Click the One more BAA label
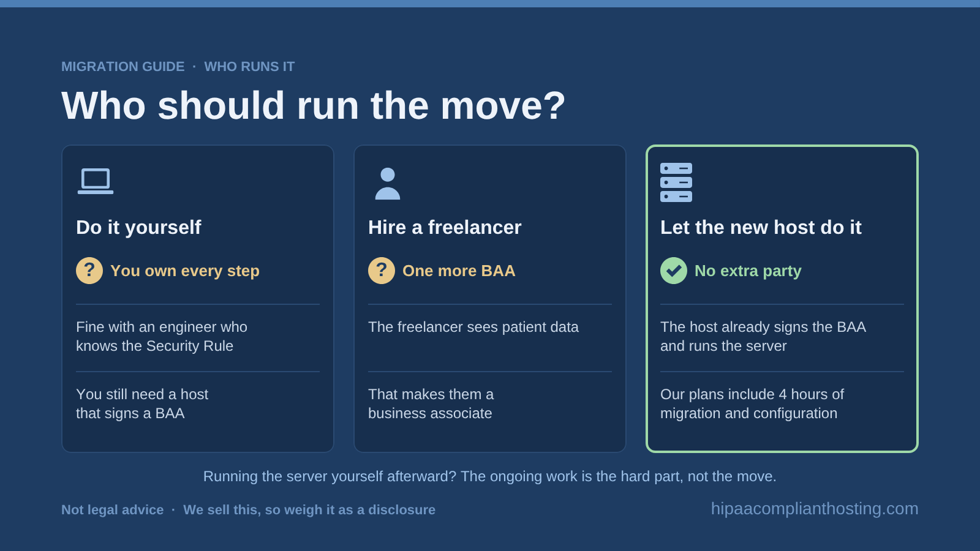Image resolution: width=980 pixels, height=551 pixels. tap(459, 271)
